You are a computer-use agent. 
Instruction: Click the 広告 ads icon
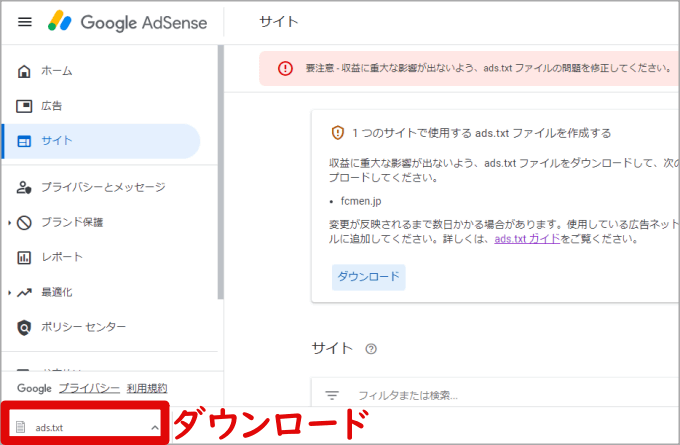click(24, 106)
